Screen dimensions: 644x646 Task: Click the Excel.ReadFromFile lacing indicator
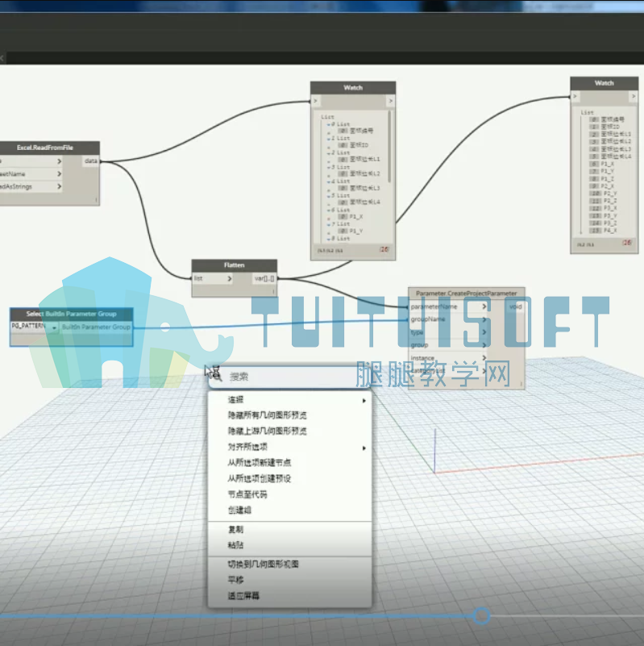[x=96, y=200]
